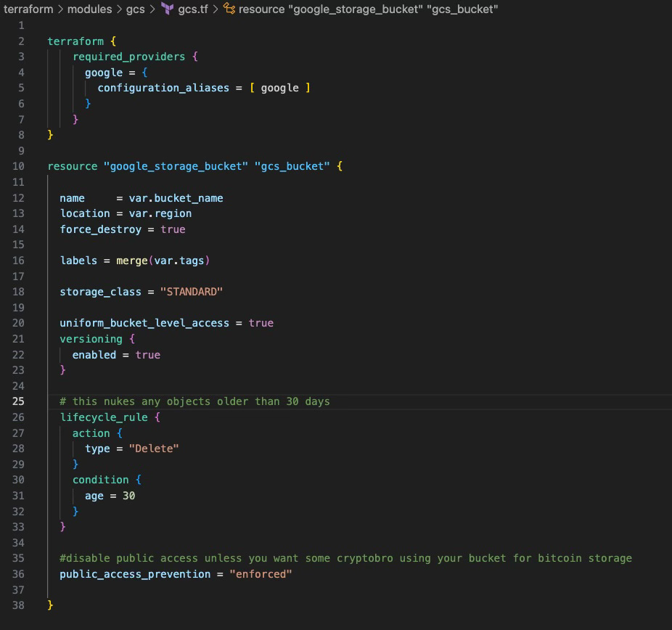Click the 'versioning' block keyword
This screenshot has width=672, height=630.
click(x=91, y=339)
